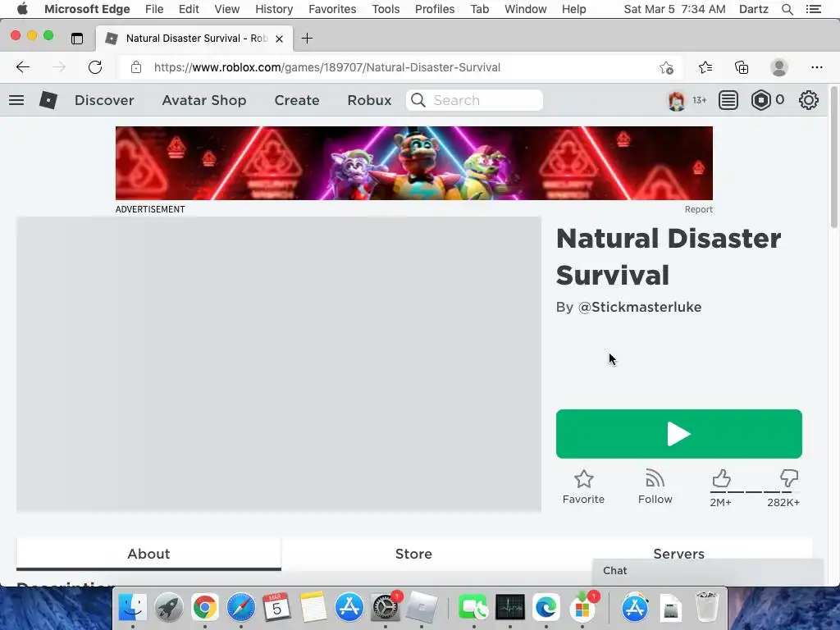Open Safari from the Dock
The height and width of the screenshot is (630, 840).
tap(240, 607)
